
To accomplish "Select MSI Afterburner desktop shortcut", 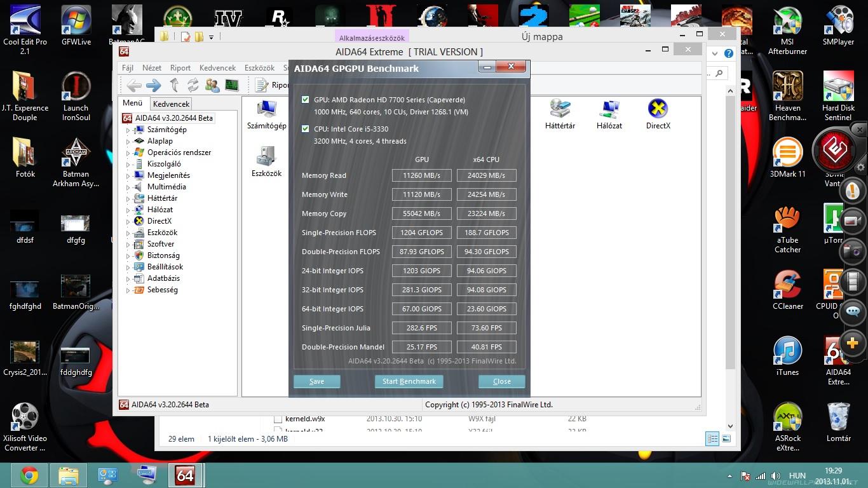I will click(787, 30).
